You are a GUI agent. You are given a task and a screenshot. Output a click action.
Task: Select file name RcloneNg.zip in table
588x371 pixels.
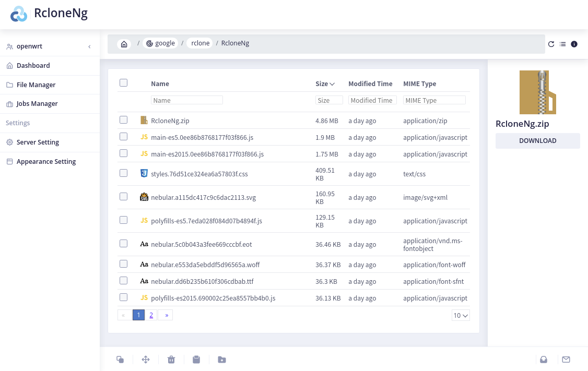click(170, 121)
